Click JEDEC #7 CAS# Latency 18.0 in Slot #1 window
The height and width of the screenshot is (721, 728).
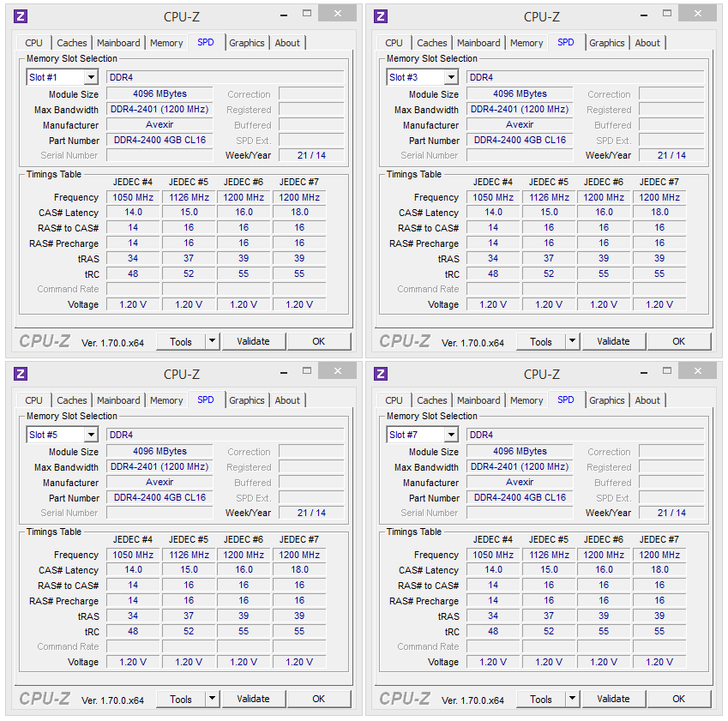(x=299, y=212)
